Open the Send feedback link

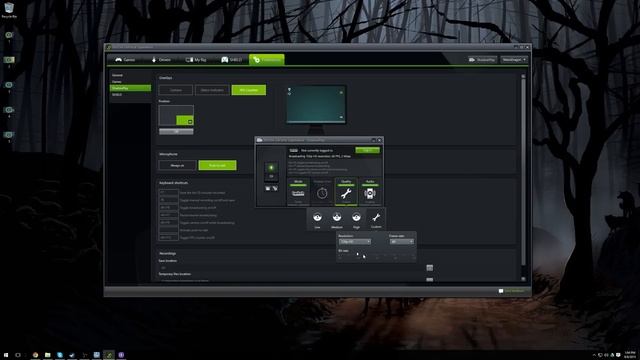coord(511,291)
